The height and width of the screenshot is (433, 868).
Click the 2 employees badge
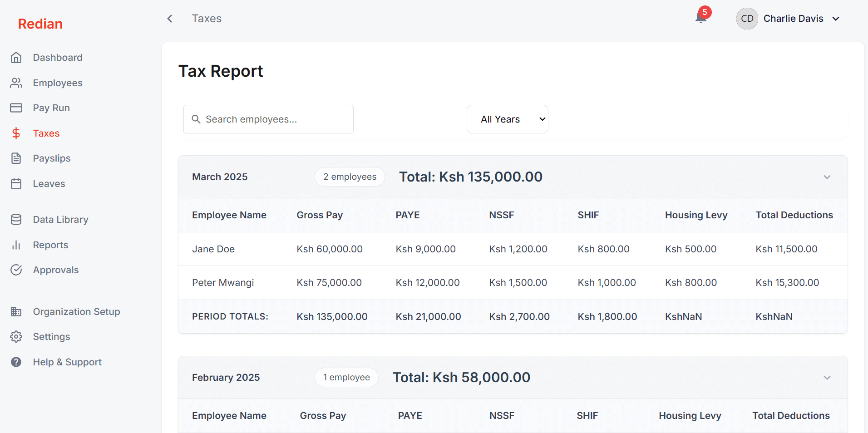pyautogui.click(x=350, y=177)
